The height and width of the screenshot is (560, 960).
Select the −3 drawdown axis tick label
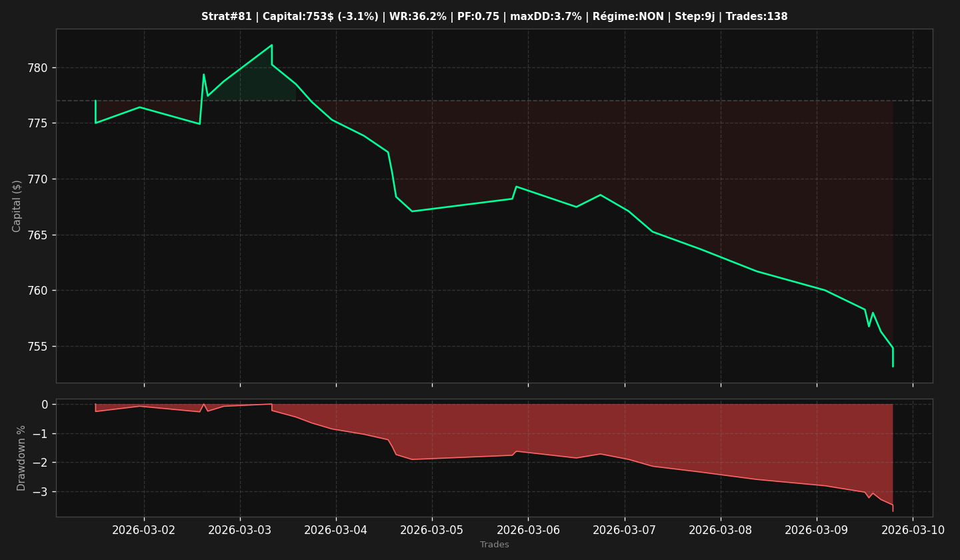click(x=40, y=492)
